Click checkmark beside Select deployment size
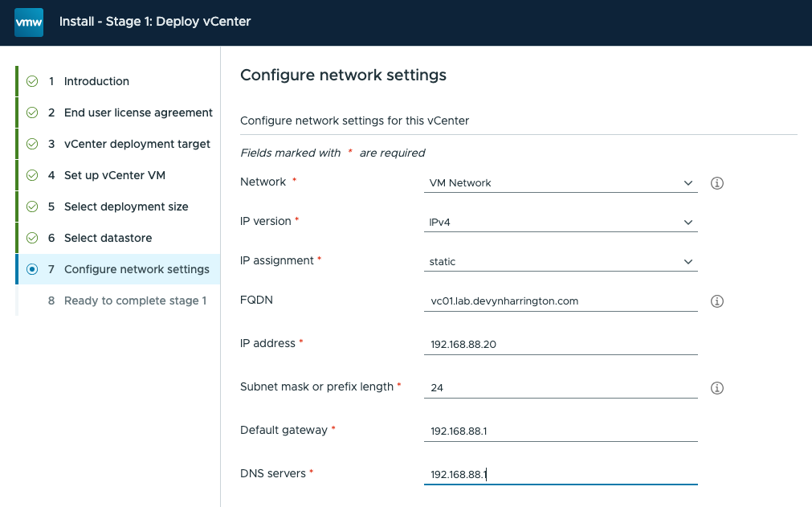This screenshot has height=507, width=812. click(32, 206)
